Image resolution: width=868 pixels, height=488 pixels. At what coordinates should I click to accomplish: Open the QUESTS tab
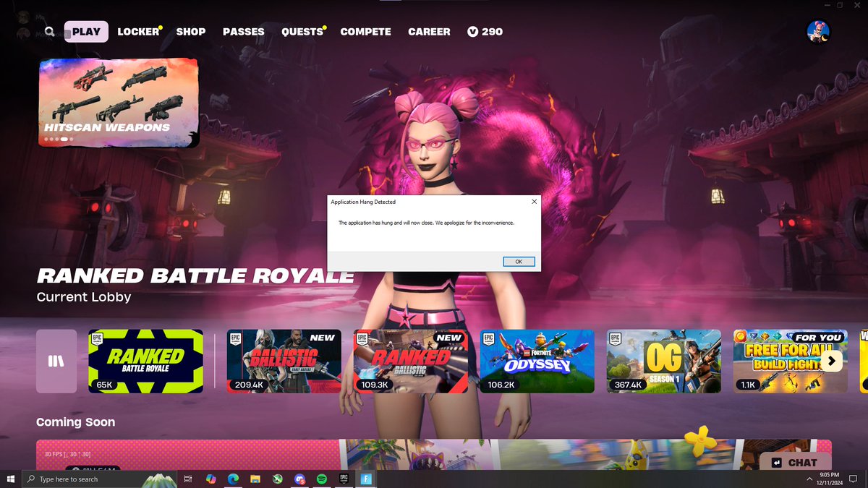(302, 32)
